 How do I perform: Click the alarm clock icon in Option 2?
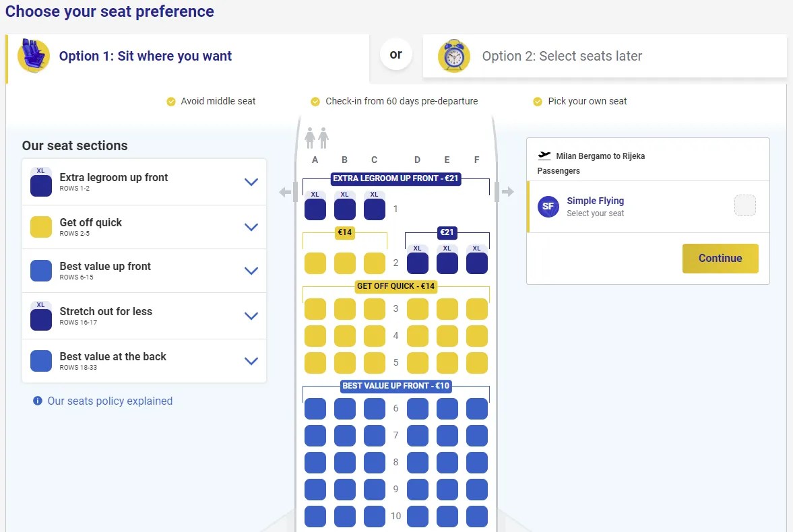tap(453, 56)
